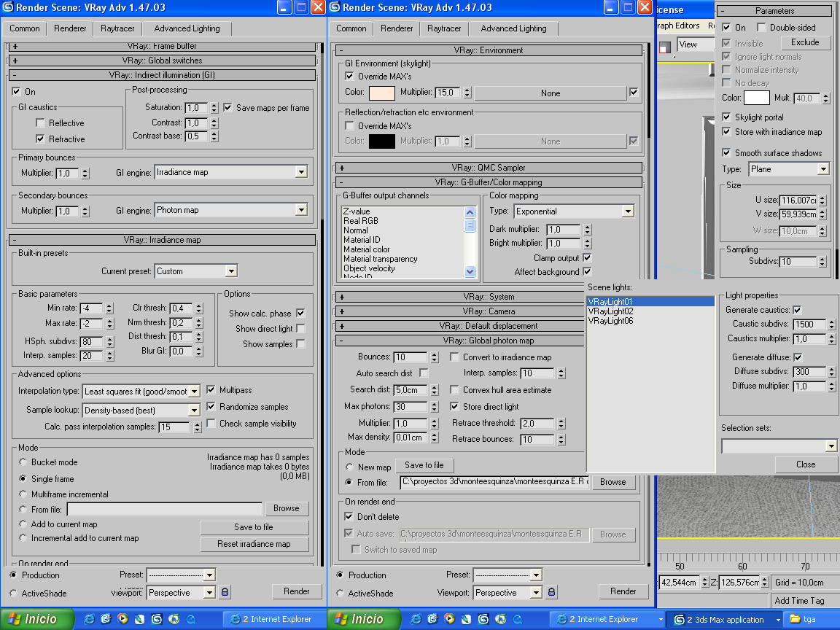Expand the VRay:: QMC Sampler rollout
The image size is (840, 630).
click(489, 168)
